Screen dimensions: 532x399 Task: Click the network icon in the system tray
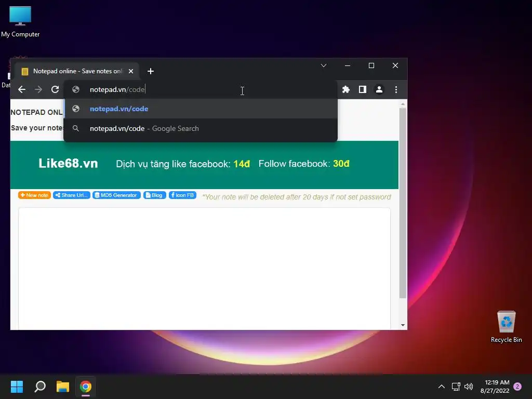click(x=456, y=387)
